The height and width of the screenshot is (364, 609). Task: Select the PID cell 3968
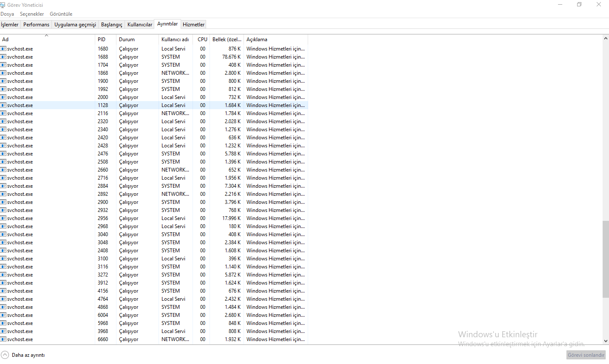point(103,331)
